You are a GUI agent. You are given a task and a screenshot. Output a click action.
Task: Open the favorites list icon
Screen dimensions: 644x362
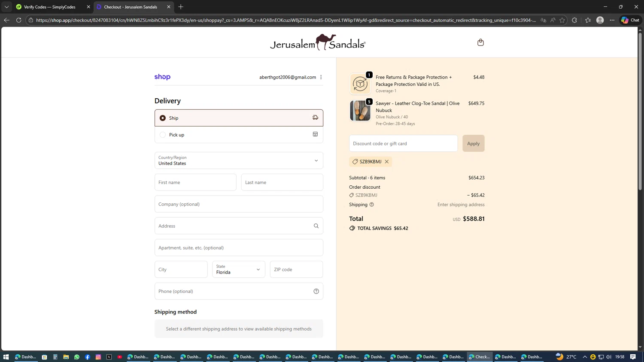pyautogui.click(x=588, y=20)
